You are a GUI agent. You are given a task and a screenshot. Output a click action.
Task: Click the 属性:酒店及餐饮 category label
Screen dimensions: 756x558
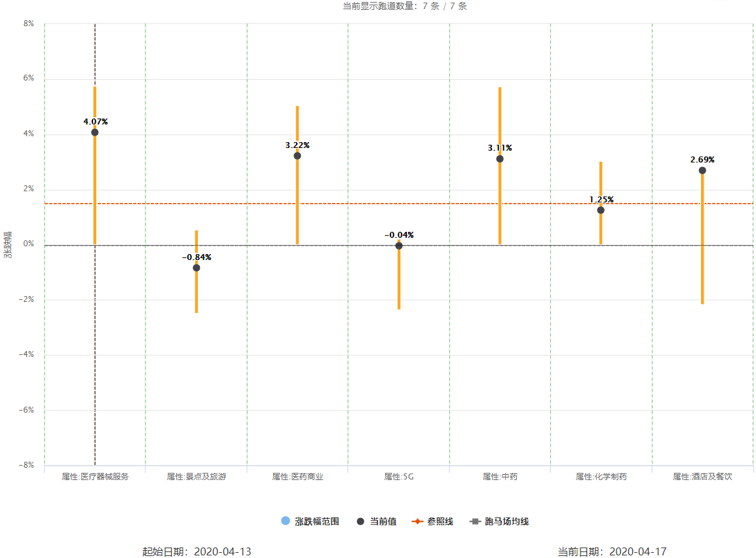tap(702, 477)
